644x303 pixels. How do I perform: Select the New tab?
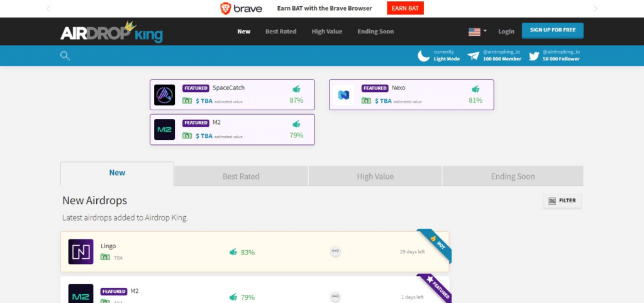click(117, 173)
